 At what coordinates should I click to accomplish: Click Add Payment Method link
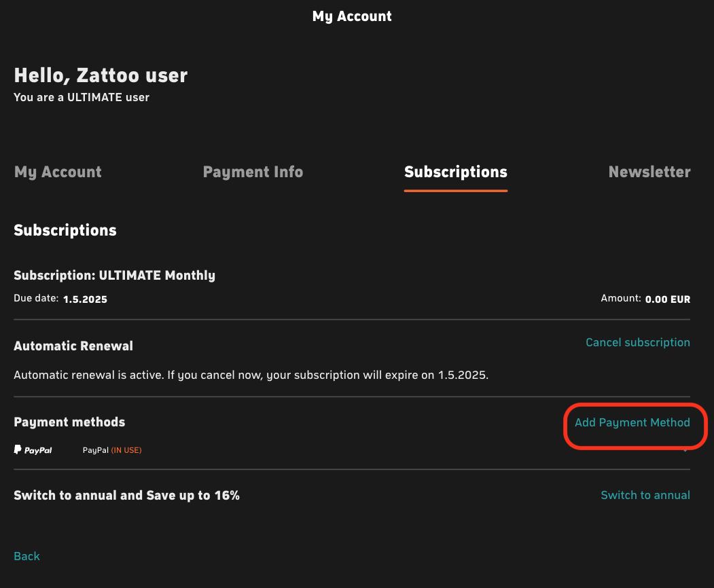[x=632, y=422]
